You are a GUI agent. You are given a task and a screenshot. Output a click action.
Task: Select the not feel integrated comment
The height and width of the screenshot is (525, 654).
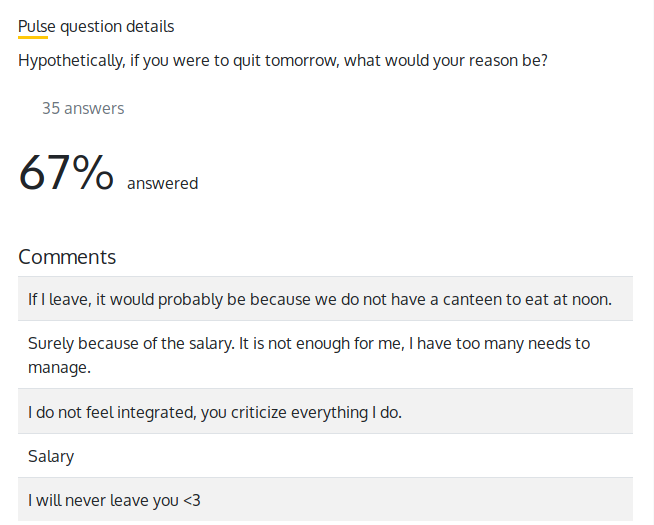point(325,411)
